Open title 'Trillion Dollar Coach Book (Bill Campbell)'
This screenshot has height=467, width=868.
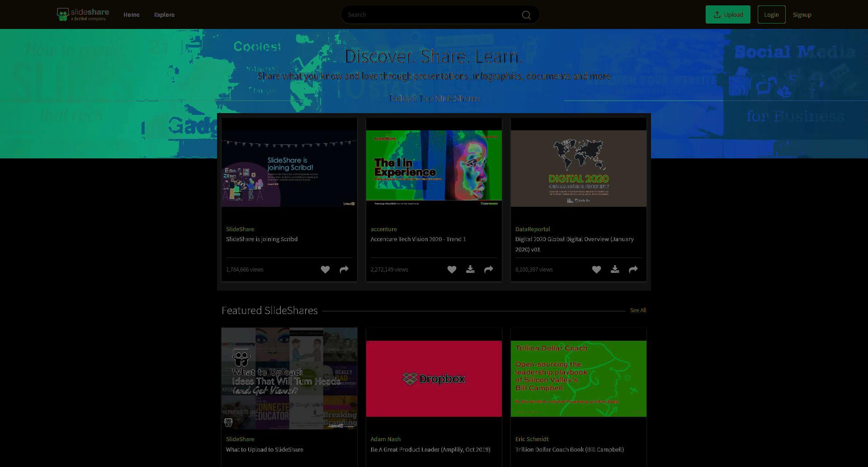[x=570, y=450]
